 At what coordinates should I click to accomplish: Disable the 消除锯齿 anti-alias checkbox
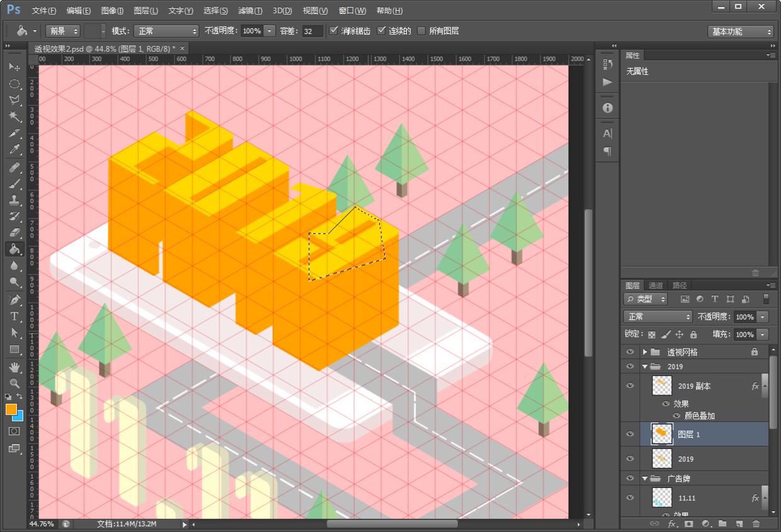point(334,31)
